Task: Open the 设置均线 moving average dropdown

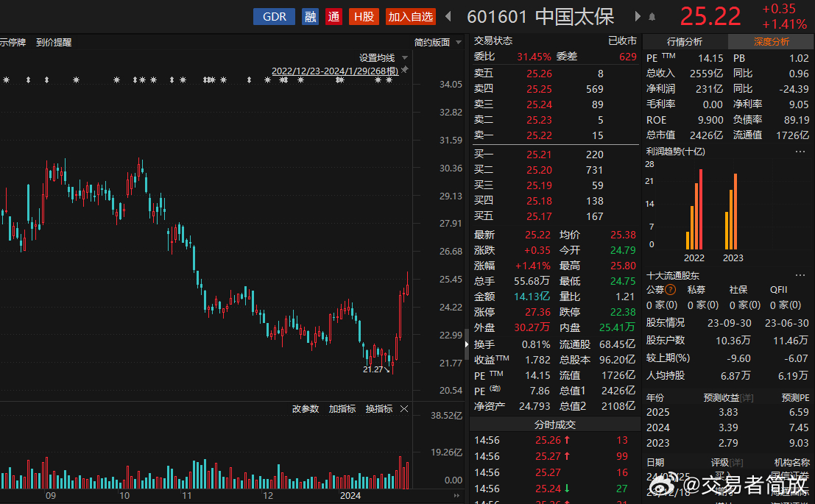Action: 383,57
